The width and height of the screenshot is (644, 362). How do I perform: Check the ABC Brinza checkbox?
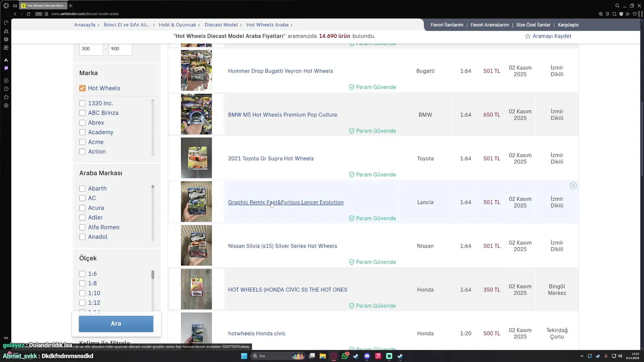coord(83,113)
